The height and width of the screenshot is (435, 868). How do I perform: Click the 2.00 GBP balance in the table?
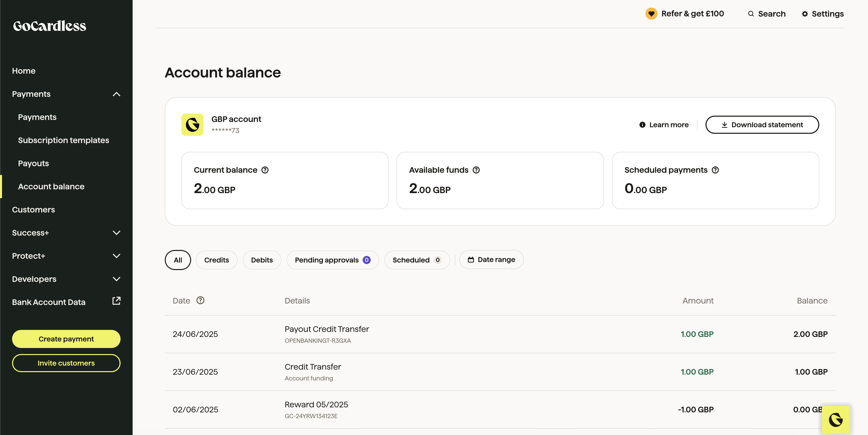(x=810, y=334)
